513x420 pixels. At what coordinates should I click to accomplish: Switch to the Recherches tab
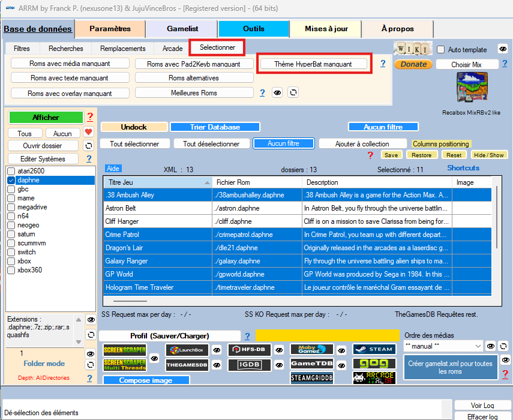(x=66, y=49)
